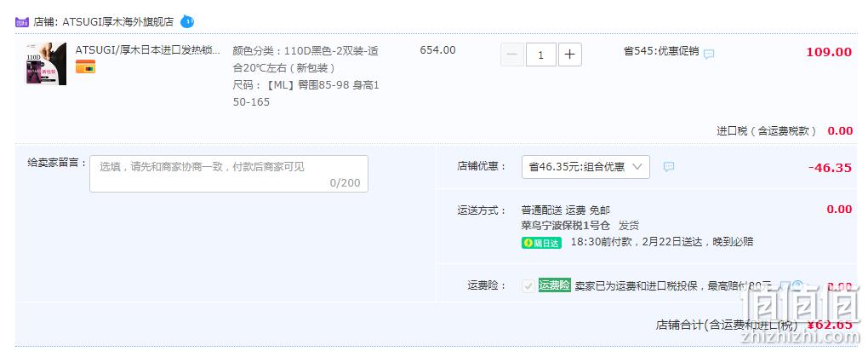
Task: Click the quantity input field
Action: (x=541, y=55)
